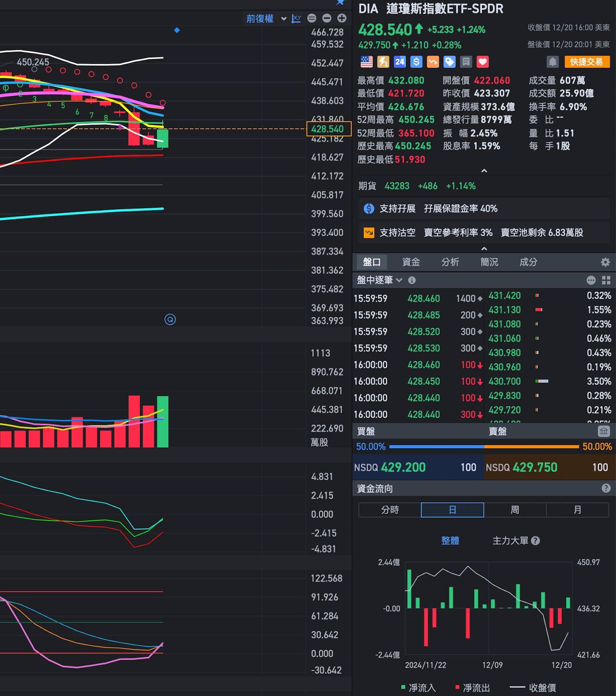Click the 431.130 price level row
The image size is (616, 696).
(550, 310)
